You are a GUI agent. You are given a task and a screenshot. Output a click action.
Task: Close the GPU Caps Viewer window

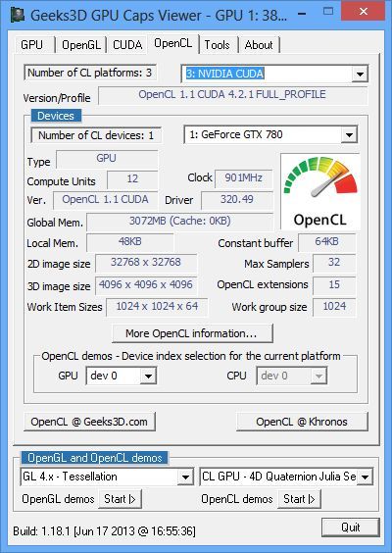[x=364, y=12]
